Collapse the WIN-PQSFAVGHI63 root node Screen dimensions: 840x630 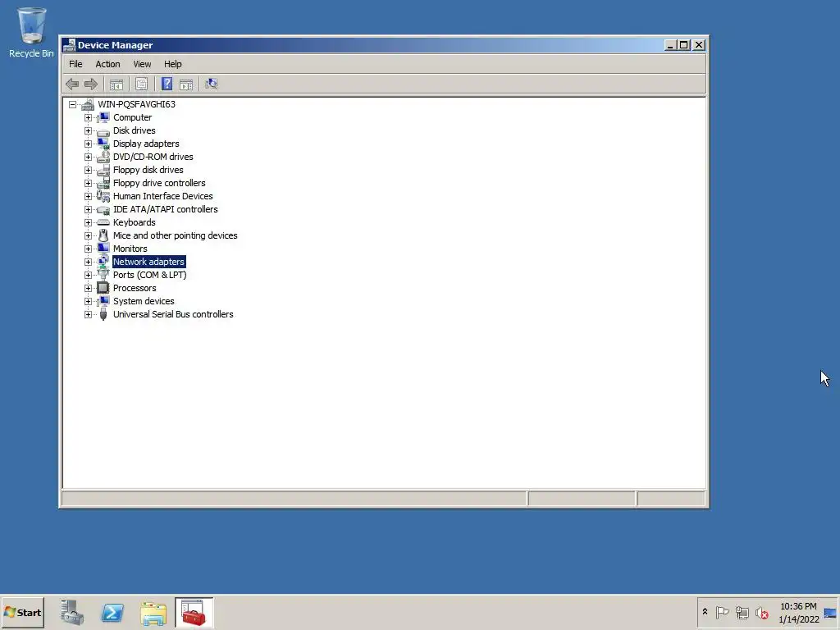tap(72, 104)
